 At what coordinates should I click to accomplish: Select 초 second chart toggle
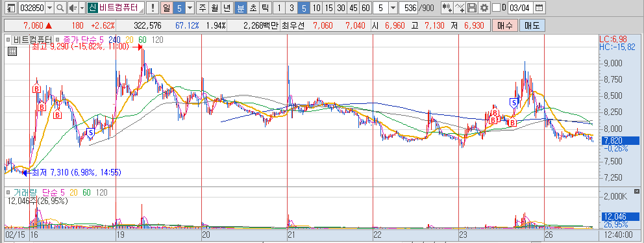[253, 7]
